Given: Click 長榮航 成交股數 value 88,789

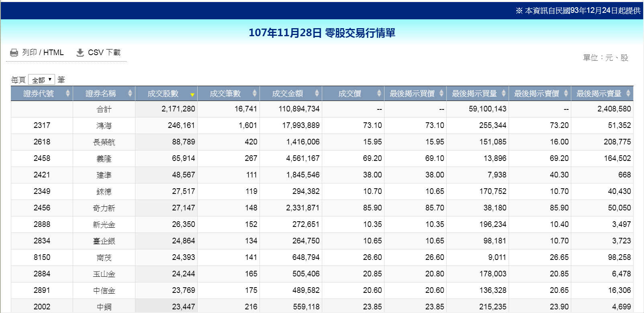Looking at the screenshot, I should pos(184,142).
